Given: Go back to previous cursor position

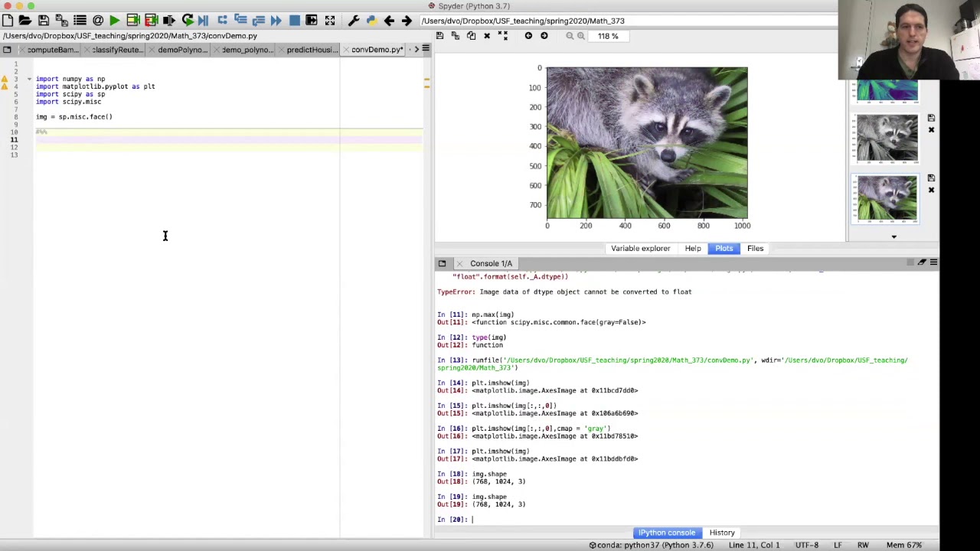Looking at the screenshot, I should click(389, 21).
